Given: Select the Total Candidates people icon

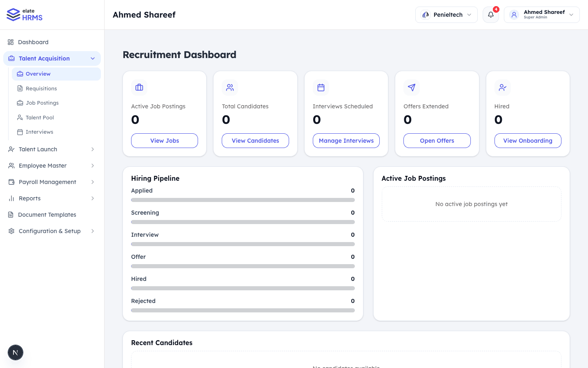Looking at the screenshot, I should 230,87.
